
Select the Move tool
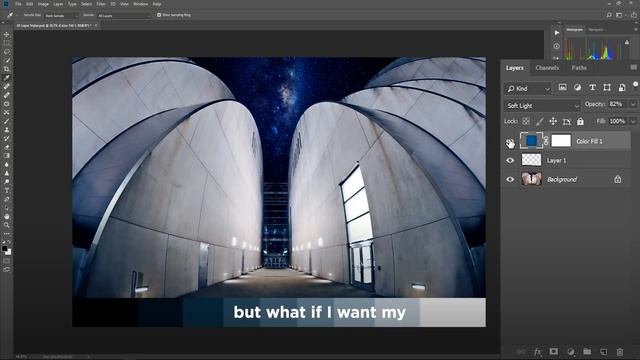click(7, 35)
